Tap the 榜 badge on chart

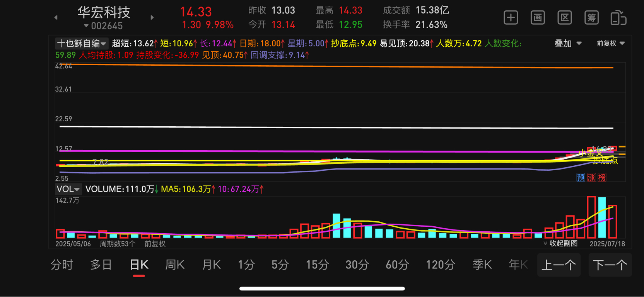click(602, 177)
